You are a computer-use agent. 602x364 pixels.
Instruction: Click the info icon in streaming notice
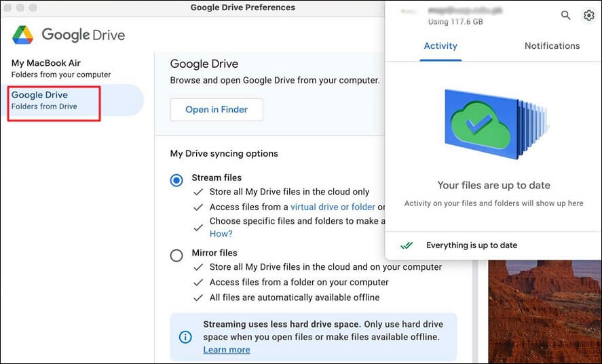(185, 337)
